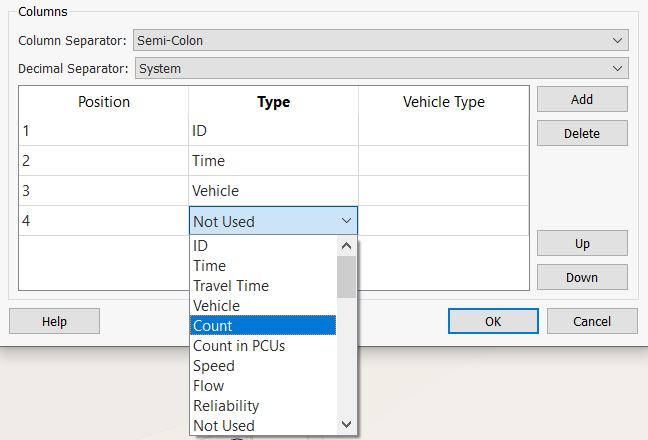648x440 pixels.
Task: Choose Time option in dropdown list
Action: (x=262, y=266)
